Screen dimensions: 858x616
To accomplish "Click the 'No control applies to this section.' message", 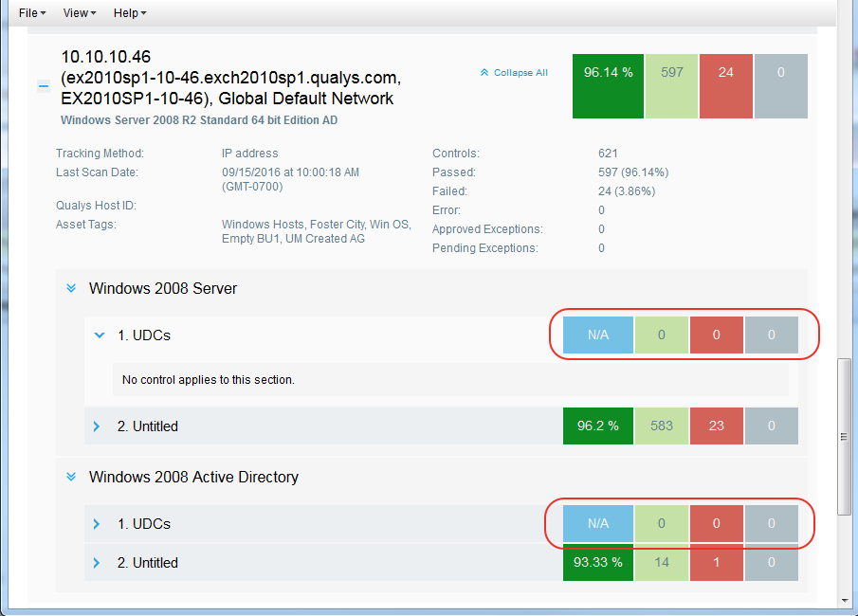I will click(208, 380).
